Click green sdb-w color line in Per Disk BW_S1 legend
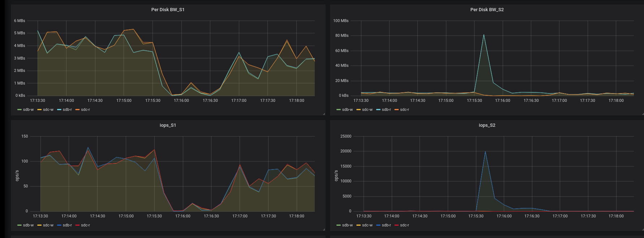Screen dimensions: 644x238 (x=20, y=110)
